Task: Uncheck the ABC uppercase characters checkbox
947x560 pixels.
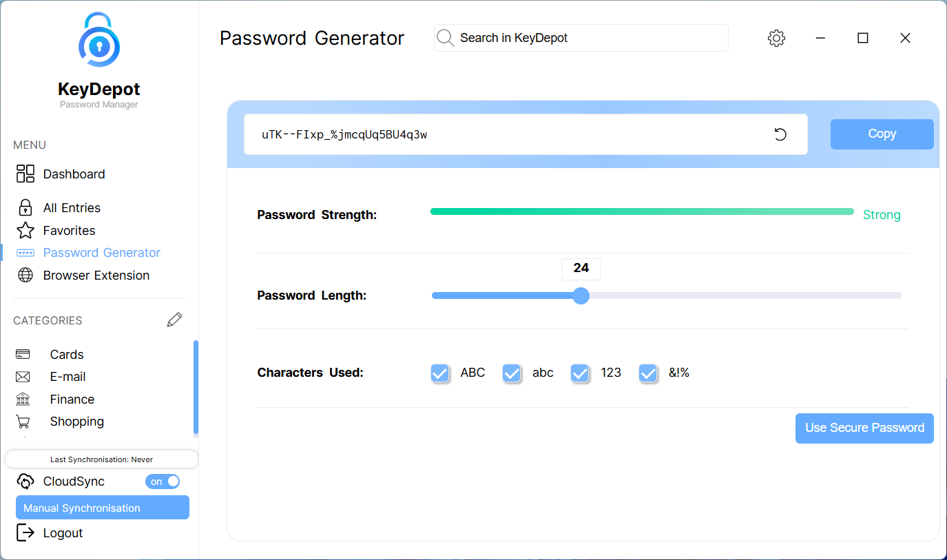Action: coord(440,373)
